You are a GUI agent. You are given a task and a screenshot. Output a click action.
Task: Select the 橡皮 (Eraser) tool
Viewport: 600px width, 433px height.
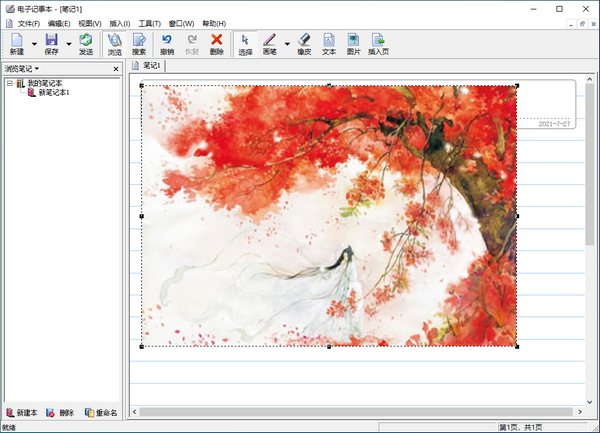click(304, 44)
